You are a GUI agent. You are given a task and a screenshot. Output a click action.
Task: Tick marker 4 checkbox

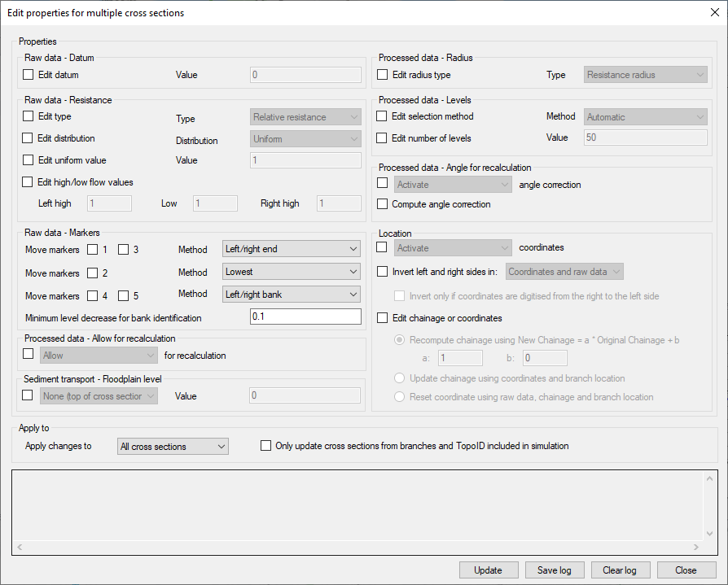click(x=93, y=295)
